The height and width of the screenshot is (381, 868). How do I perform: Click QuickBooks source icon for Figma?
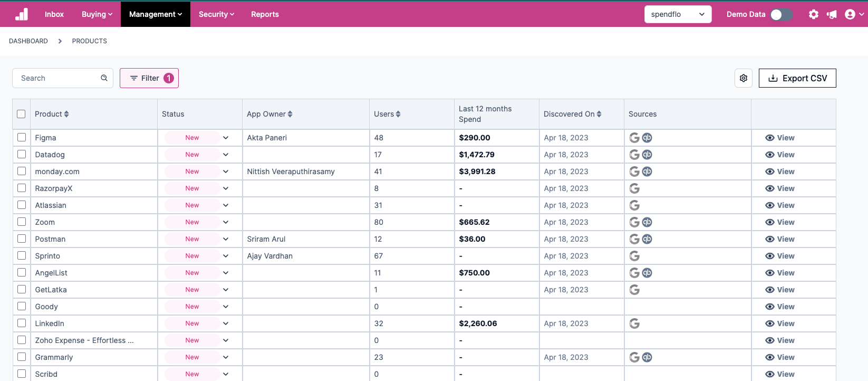point(647,138)
